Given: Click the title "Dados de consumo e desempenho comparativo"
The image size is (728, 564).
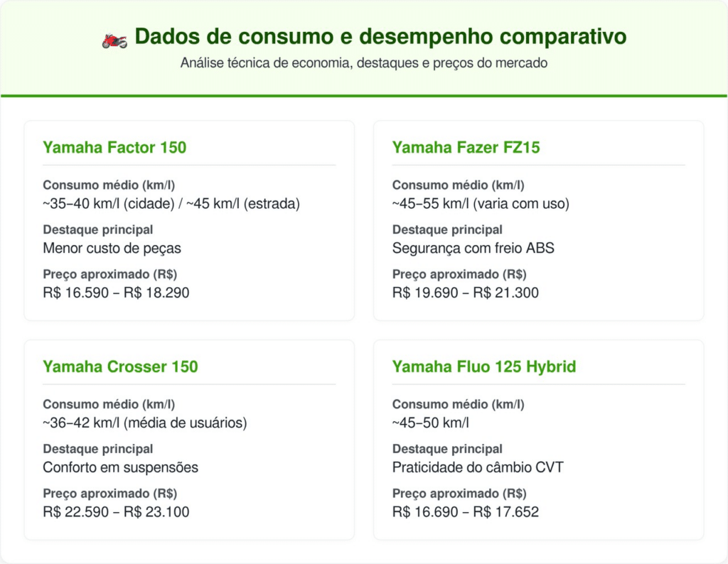Looking at the screenshot, I should tap(380, 36).
